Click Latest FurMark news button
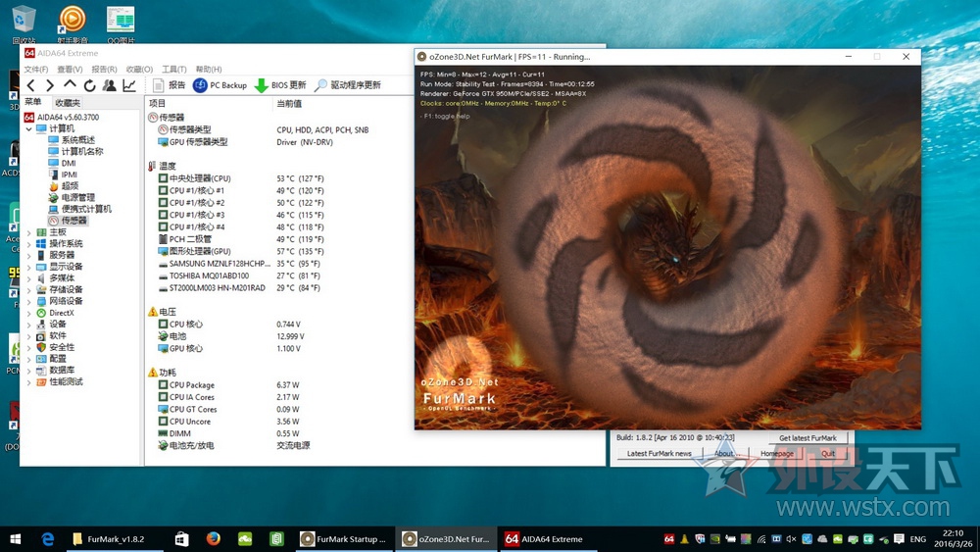Screen dimensions: 980x552 pyautogui.click(x=660, y=454)
